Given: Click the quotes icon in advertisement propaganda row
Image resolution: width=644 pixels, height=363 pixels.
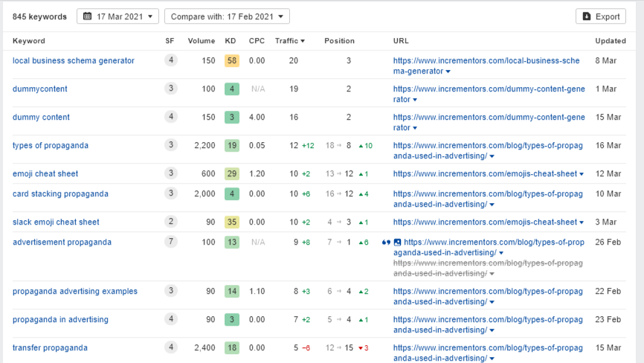Looking at the screenshot, I should [386, 242].
